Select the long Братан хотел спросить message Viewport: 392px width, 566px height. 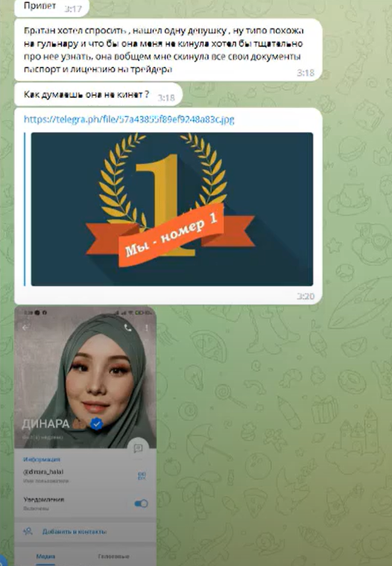168,50
